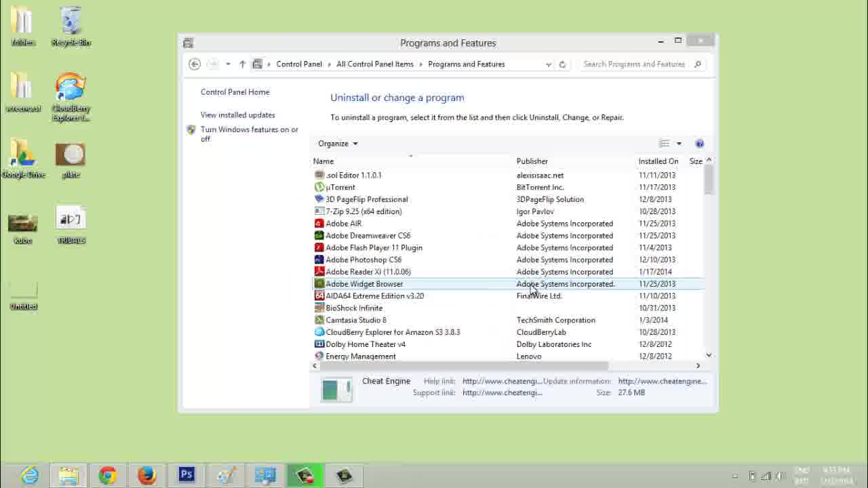
Task: Open the Recycle Bin desktop icon
Action: 71,26
